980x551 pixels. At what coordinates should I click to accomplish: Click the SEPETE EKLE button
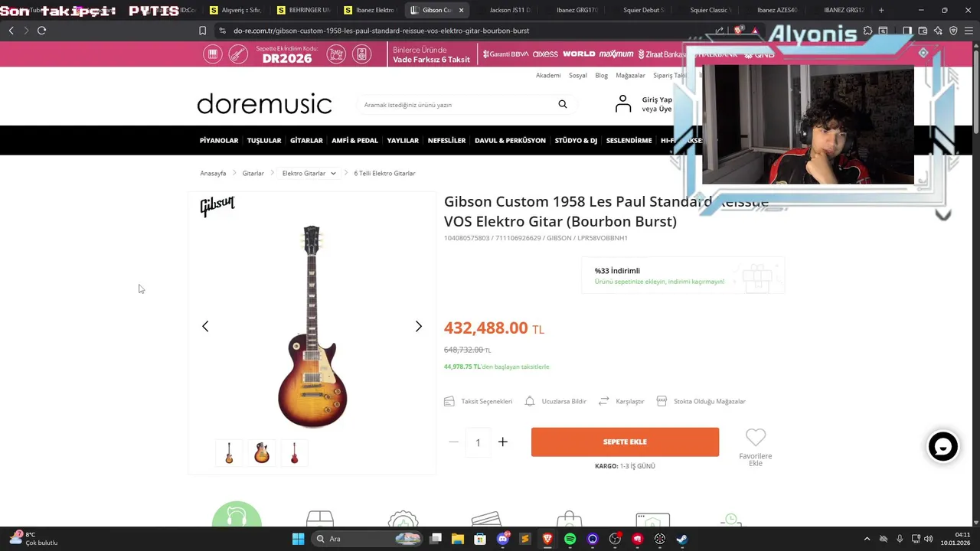tap(625, 442)
